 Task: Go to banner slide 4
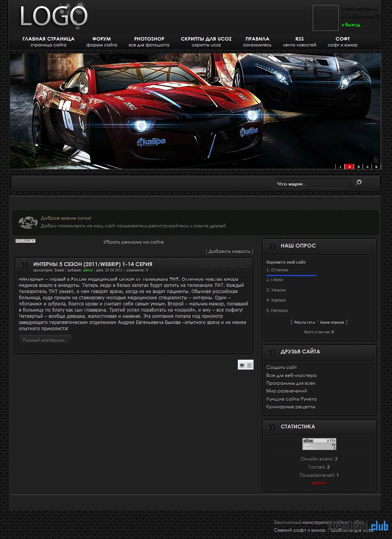click(x=367, y=167)
